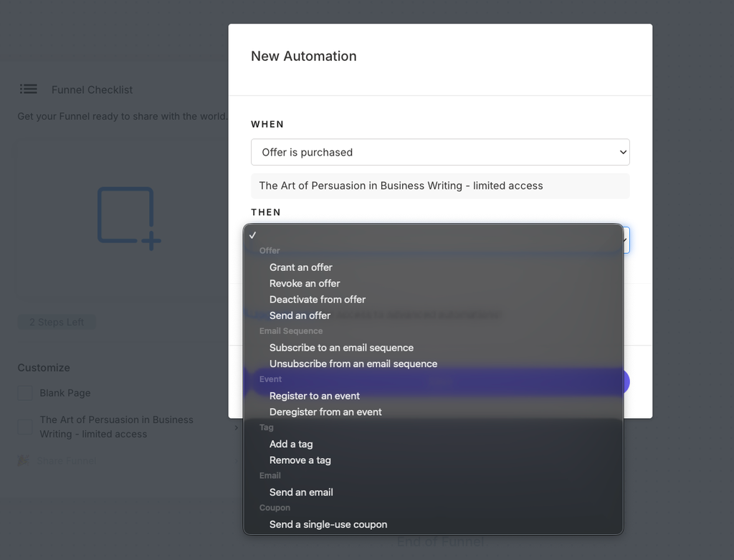Click the chevron next to Art of Persuasion item
Viewport: 734px width, 560px height.
(x=236, y=427)
